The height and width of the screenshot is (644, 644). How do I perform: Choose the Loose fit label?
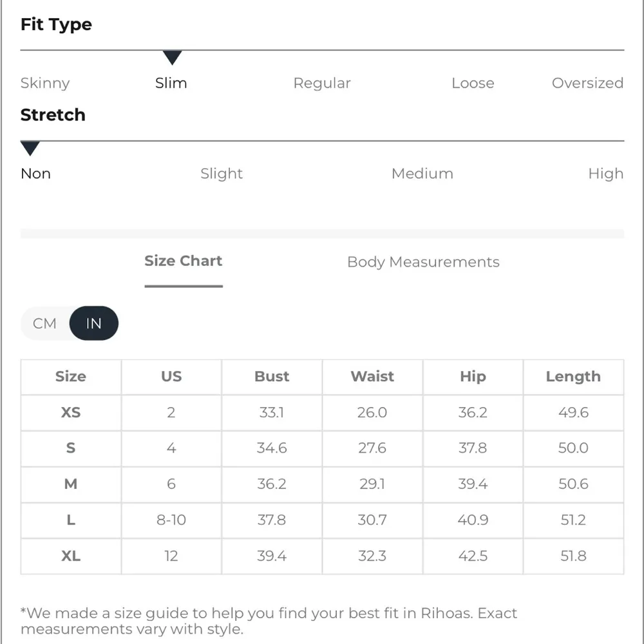473,83
